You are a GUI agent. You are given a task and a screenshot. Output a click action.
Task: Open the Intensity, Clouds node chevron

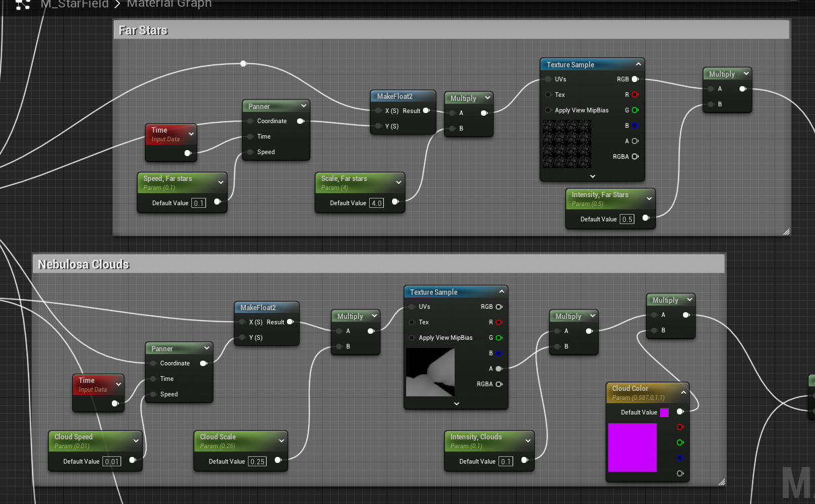(x=527, y=440)
